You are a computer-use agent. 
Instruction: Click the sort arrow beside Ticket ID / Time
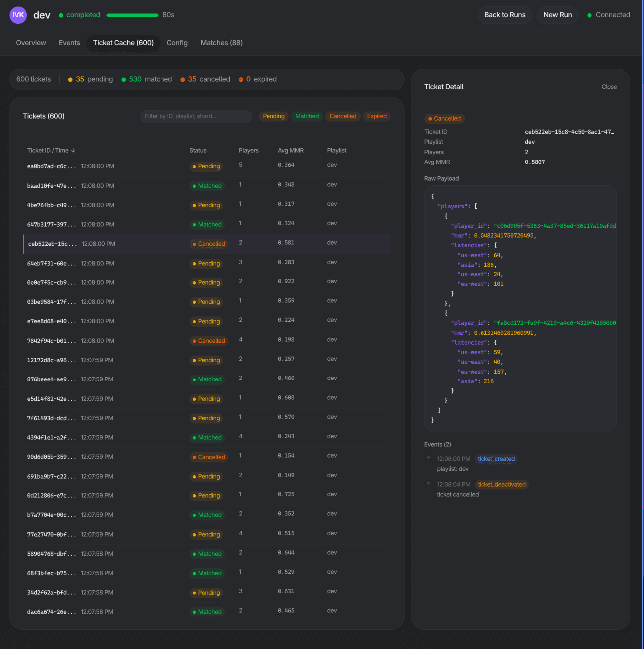point(73,150)
